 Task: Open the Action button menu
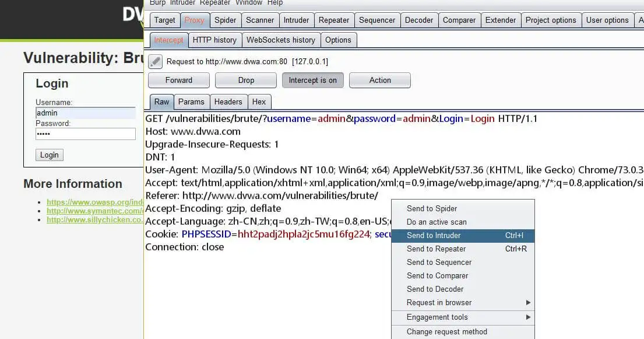(380, 80)
